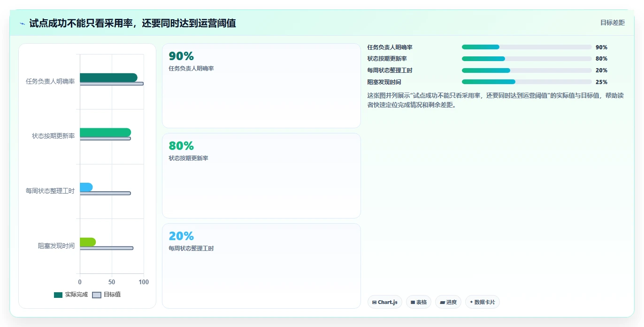Click the 目标差距 label in header

[x=613, y=23]
